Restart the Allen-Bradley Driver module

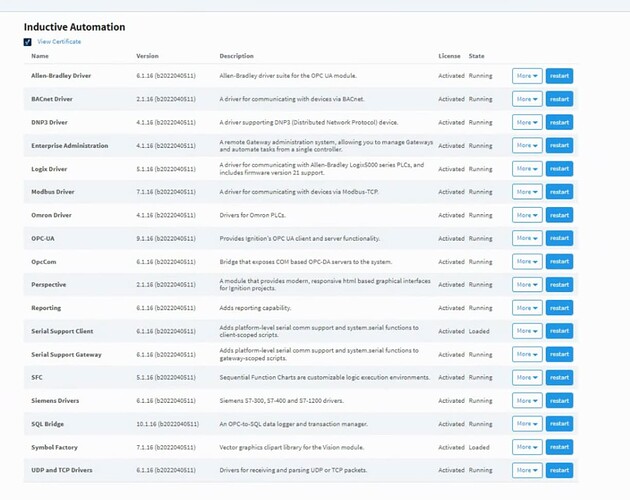(559, 76)
